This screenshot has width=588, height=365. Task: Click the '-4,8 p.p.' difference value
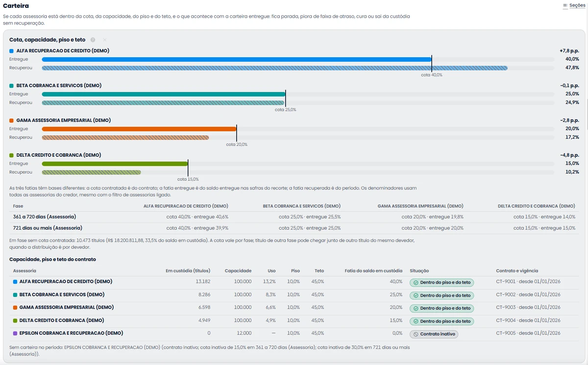(569, 155)
